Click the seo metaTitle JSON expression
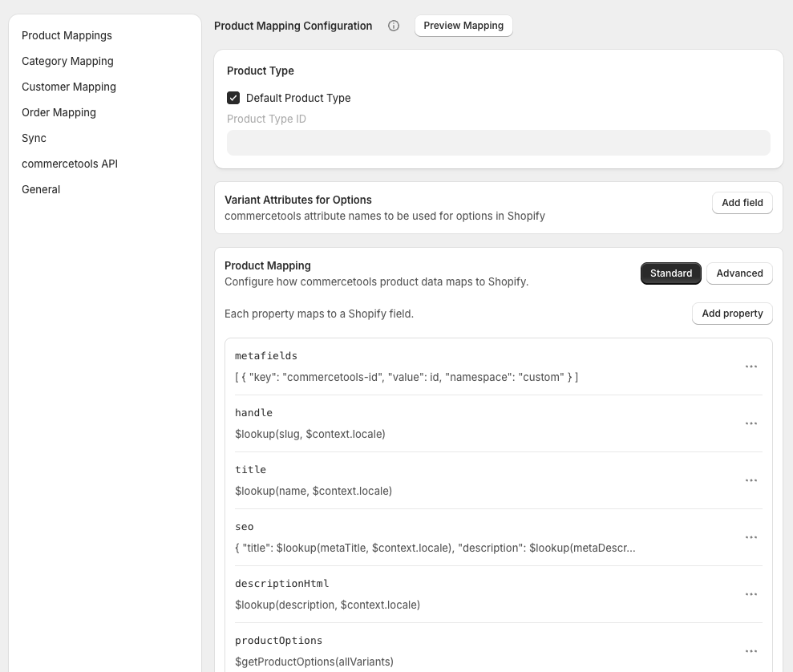 (x=435, y=549)
